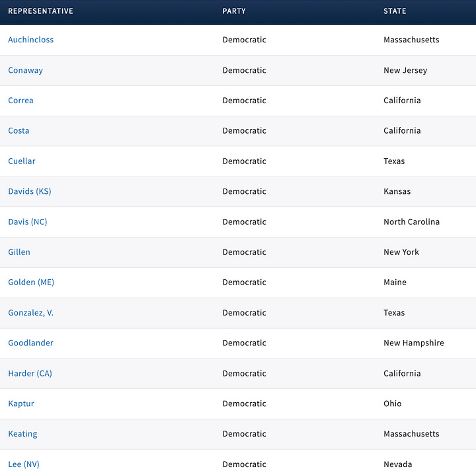476x473 pixels.
Task: Select Democratic in the Costa row
Action: click(245, 130)
